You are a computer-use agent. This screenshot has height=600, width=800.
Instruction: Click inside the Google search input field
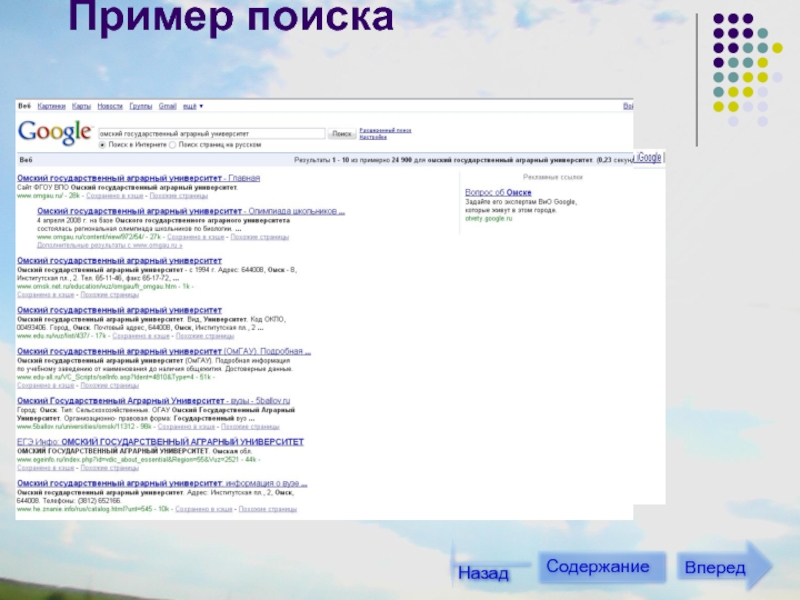click(x=210, y=133)
